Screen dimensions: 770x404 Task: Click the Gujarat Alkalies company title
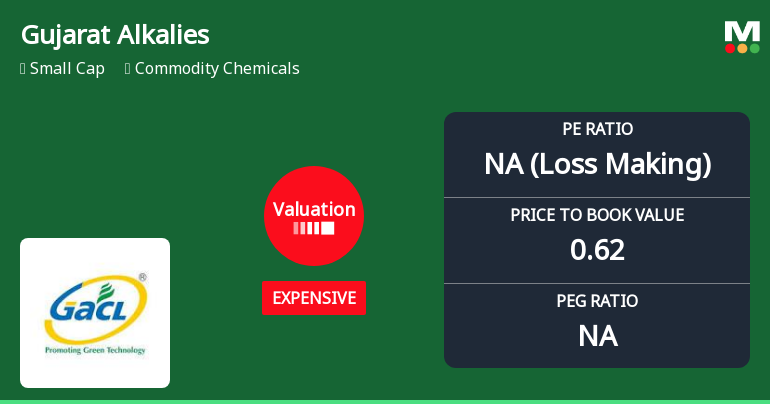(x=115, y=35)
